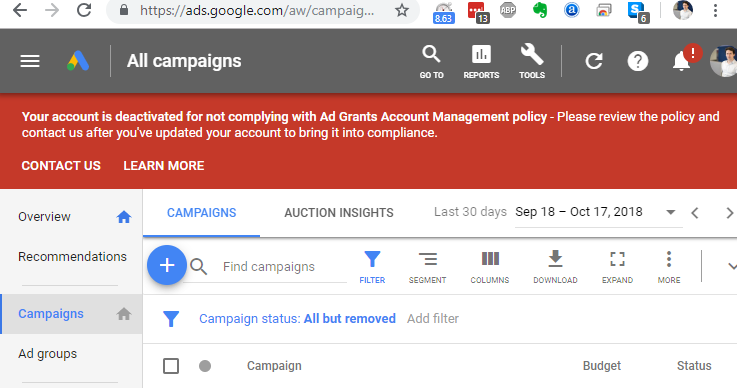Open the hamburger navigation menu
This screenshot has width=737, height=388.
coord(30,61)
